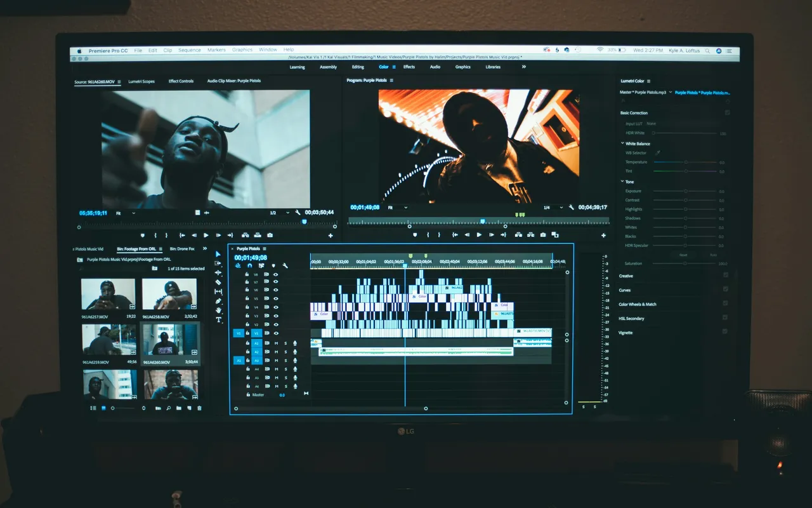Switch to Editing workspace
The image size is (812, 508).
click(358, 67)
